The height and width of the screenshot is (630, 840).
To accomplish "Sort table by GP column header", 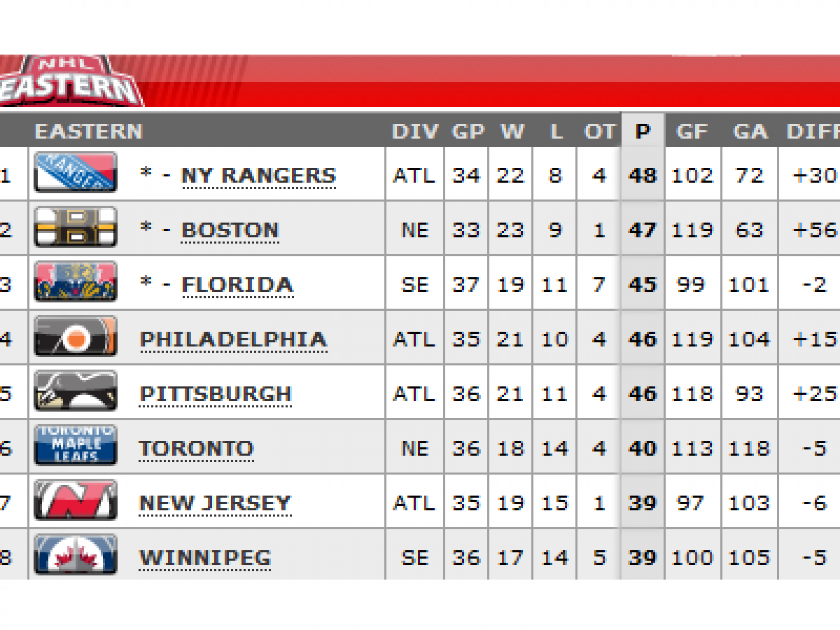I will tap(468, 132).
